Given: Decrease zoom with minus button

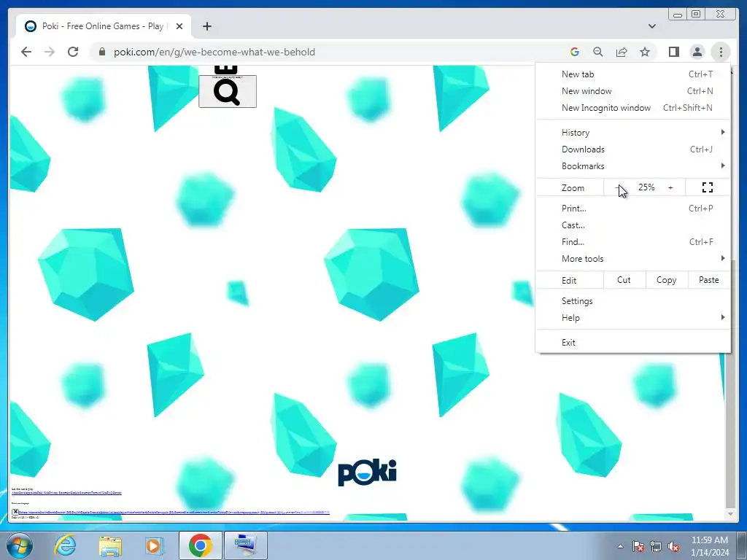Looking at the screenshot, I should coord(617,187).
